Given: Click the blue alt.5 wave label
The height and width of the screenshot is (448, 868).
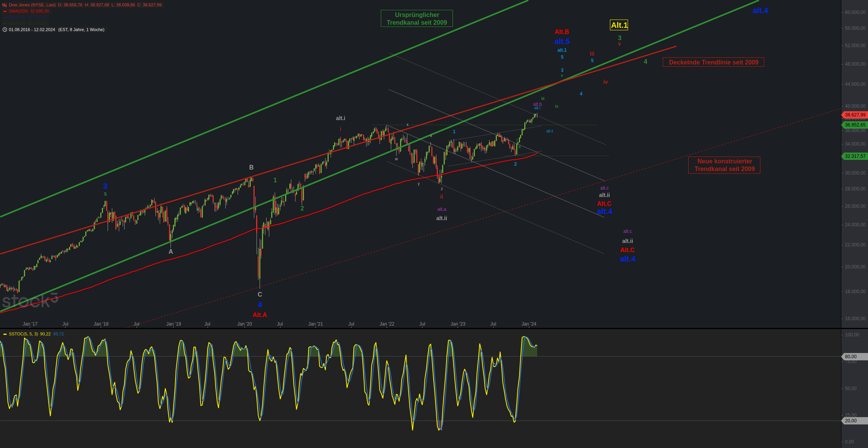Looking at the screenshot, I should point(562,41).
